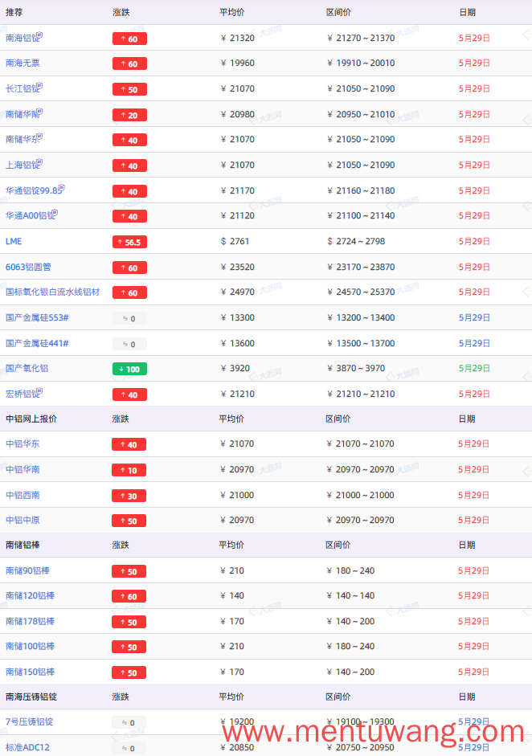This screenshot has height=756, width=532.
Task: Click the green 5月29日 date for 国产氧化铝
Action: pyautogui.click(x=474, y=368)
